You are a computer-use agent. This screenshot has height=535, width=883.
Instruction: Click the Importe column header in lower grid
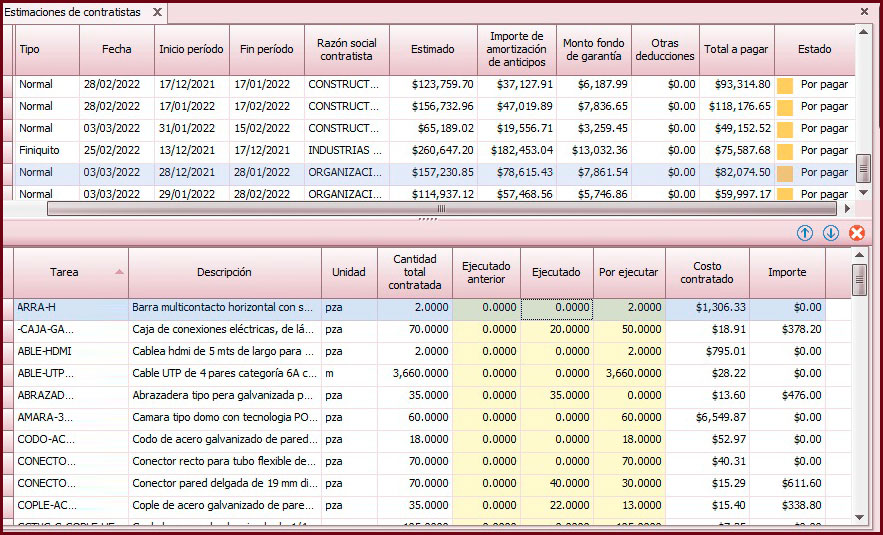[787, 273]
